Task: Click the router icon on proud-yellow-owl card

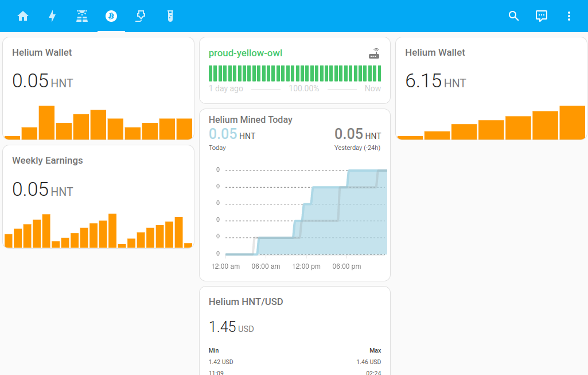Action: 374,53
